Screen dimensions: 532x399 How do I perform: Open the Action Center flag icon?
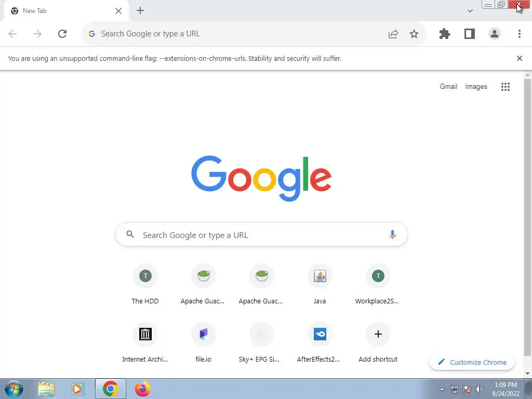coord(467,389)
